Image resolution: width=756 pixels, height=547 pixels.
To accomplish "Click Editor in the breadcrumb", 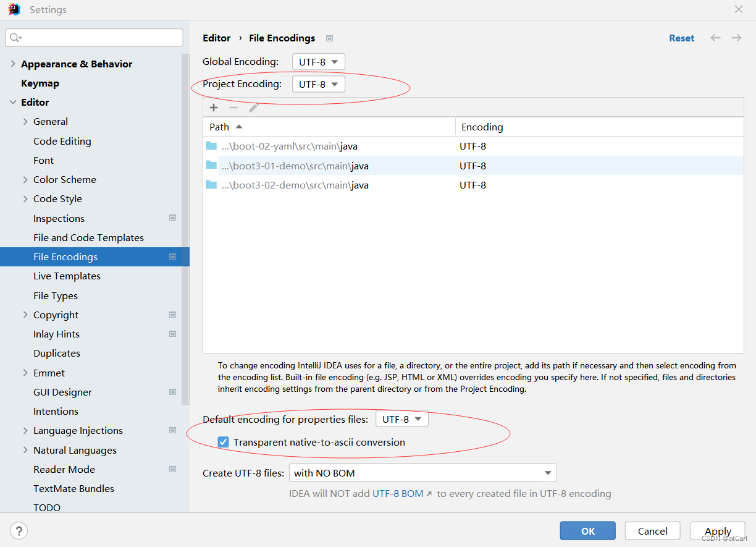I will pyautogui.click(x=217, y=38).
